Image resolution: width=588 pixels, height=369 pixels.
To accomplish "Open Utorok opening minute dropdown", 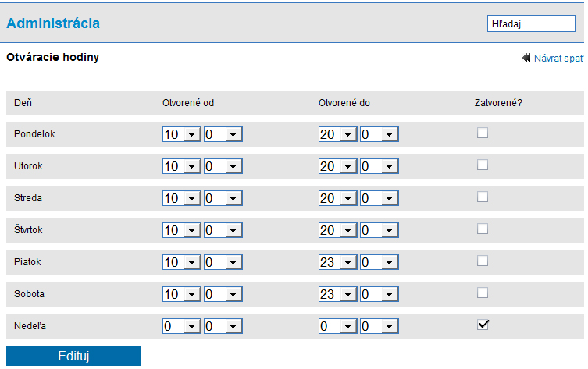I will click(x=223, y=166).
